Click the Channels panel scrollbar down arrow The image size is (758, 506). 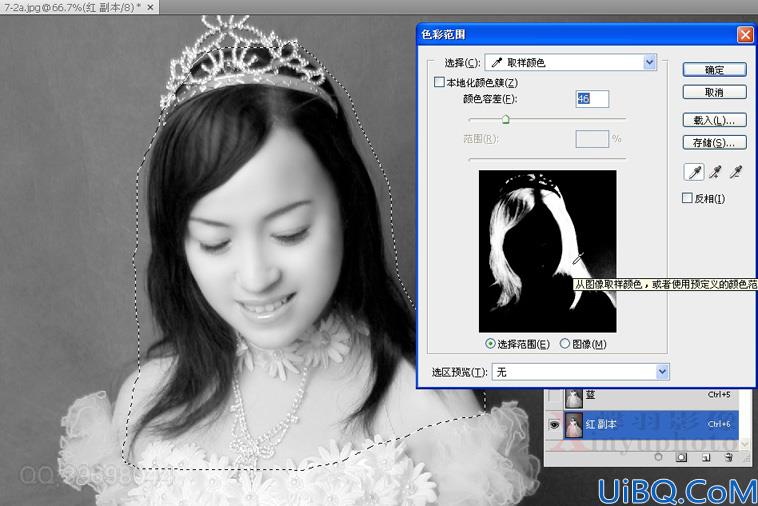pos(745,444)
